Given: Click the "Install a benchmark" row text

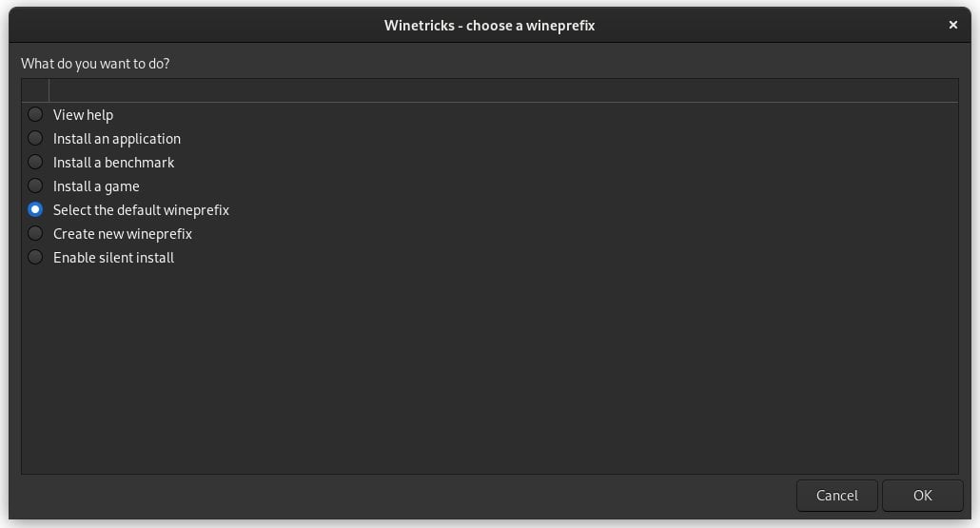Looking at the screenshot, I should tap(113, 163).
